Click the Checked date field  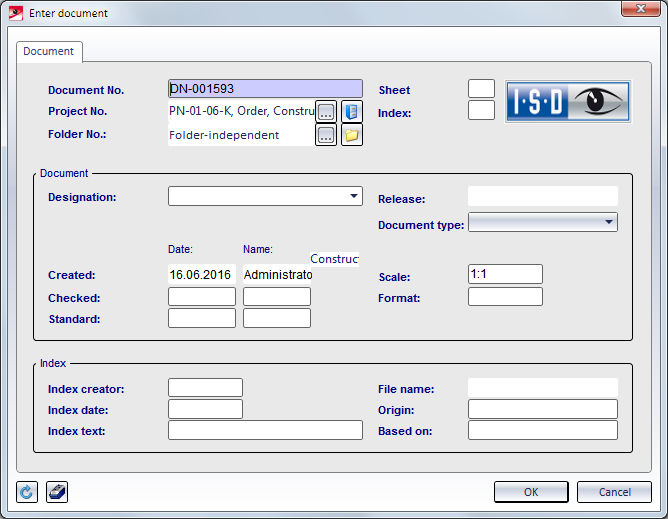click(201, 297)
